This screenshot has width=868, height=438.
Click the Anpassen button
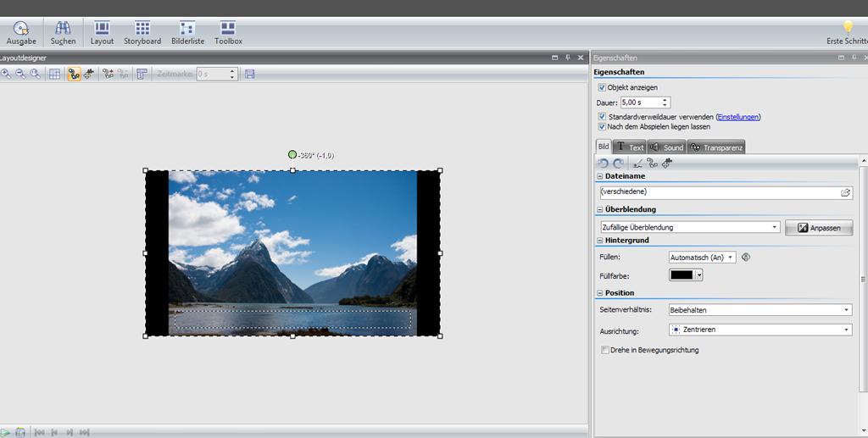(x=818, y=228)
